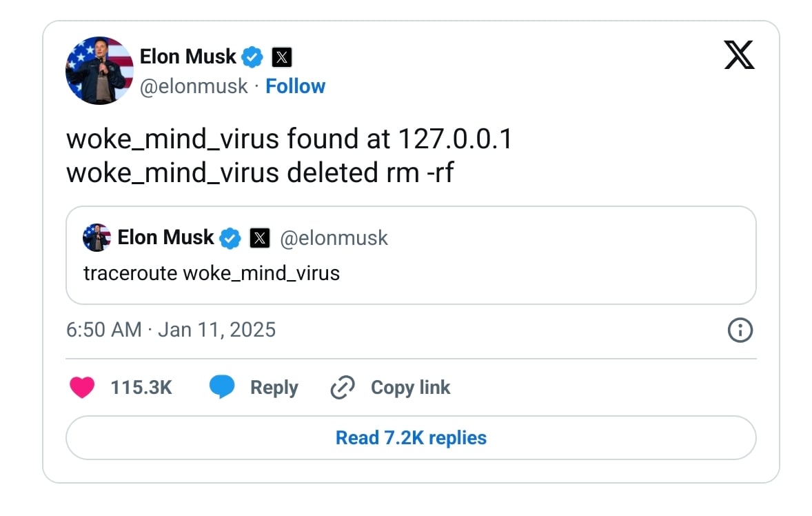Click the X logo in top right corner
This screenshot has height=516, width=812.
point(739,55)
